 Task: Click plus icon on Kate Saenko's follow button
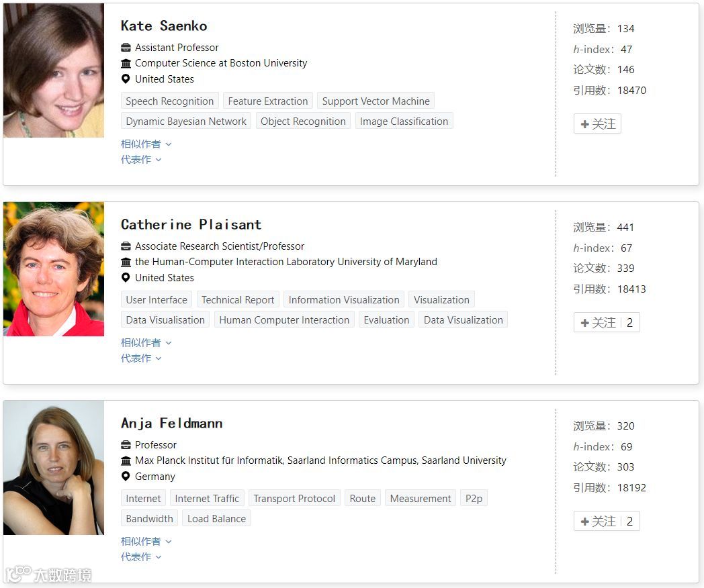(x=584, y=124)
